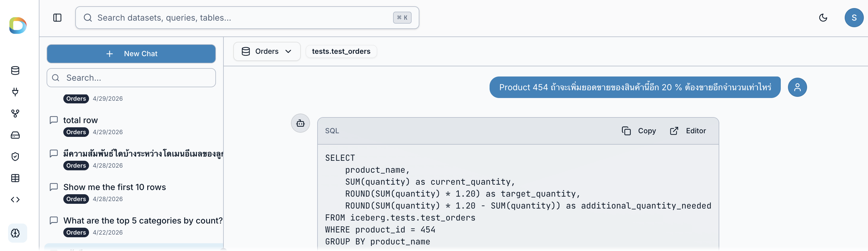Toggle dark mode moon icon

(x=823, y=18)
